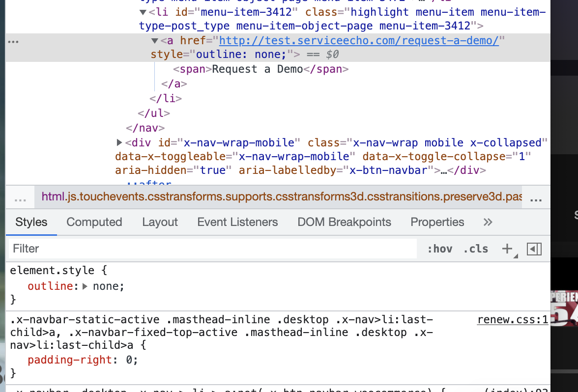This screenshot has height=392, width=578.
Task: Click the ellipsis beside the selected anchor row
Action: (13, 41)
